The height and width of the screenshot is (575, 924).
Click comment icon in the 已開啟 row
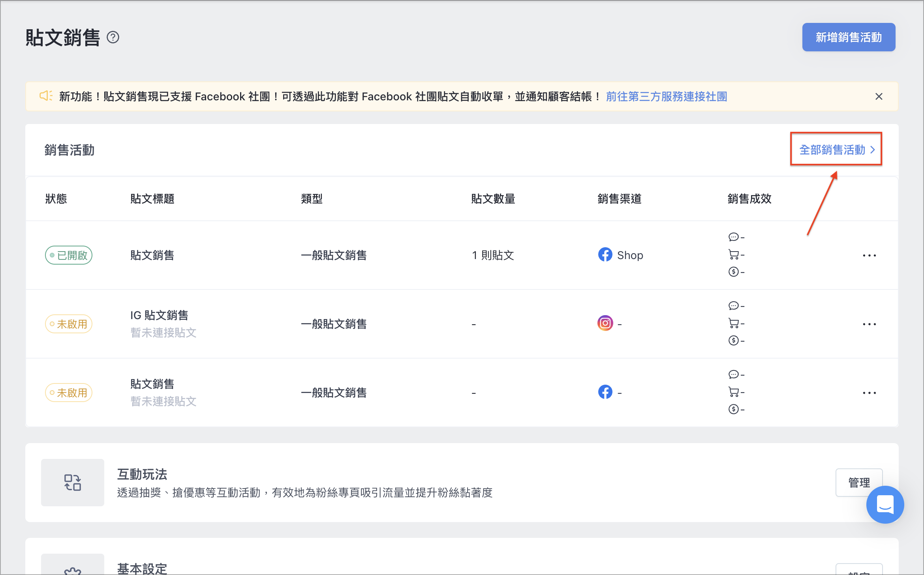[733, 237]
